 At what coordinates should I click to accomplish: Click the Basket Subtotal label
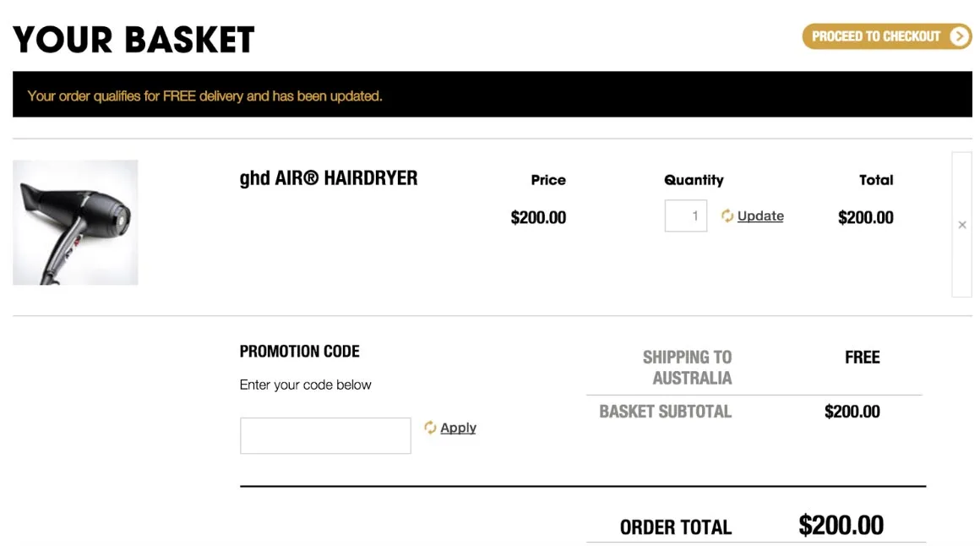pyautogui.click(x=665, y=412)
